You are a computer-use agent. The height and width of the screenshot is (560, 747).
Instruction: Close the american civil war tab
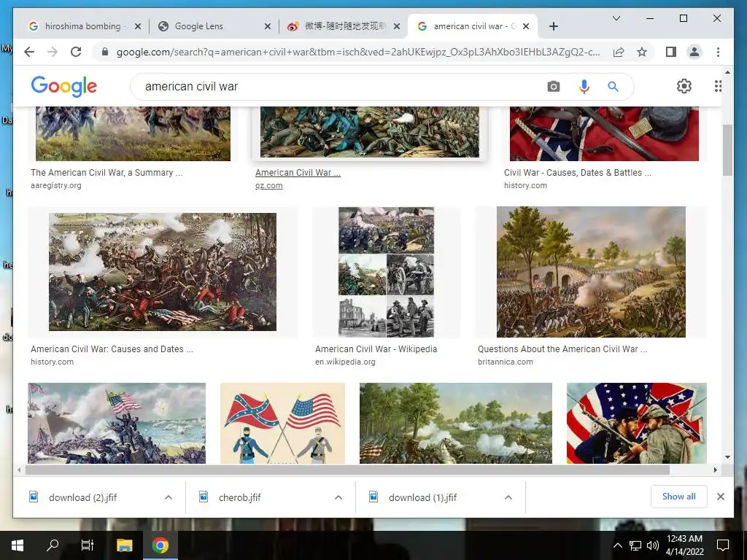526,26
